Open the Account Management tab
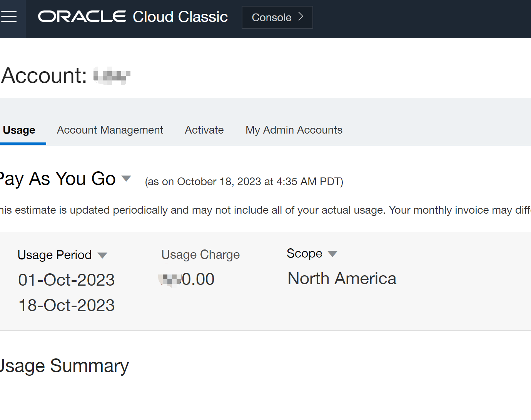531x420 pixels. point(110,130)
